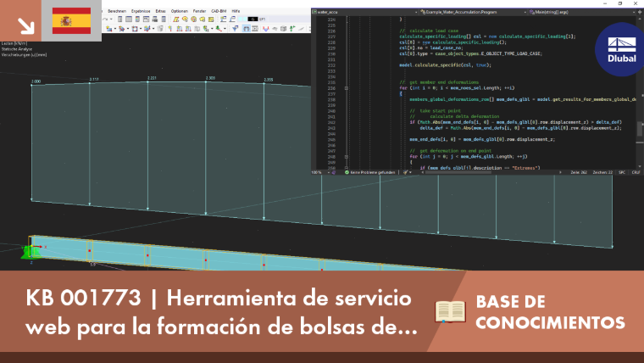Expand the water_accu project dropdown
644x363 pixels.
(x=364, y=12)
